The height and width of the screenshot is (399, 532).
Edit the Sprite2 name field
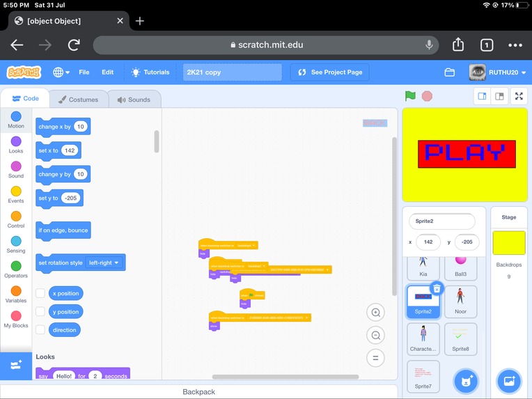click(441, 221)
